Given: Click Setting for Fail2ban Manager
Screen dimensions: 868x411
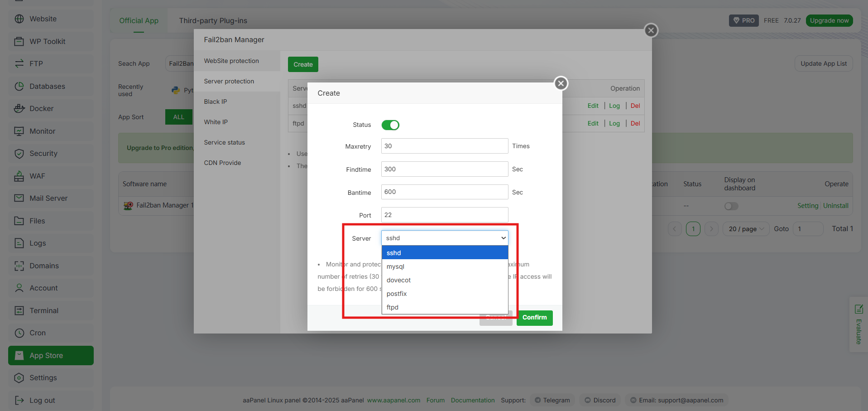Looking at the screenshot, I should pyautogui.click(x=808, y=206).
